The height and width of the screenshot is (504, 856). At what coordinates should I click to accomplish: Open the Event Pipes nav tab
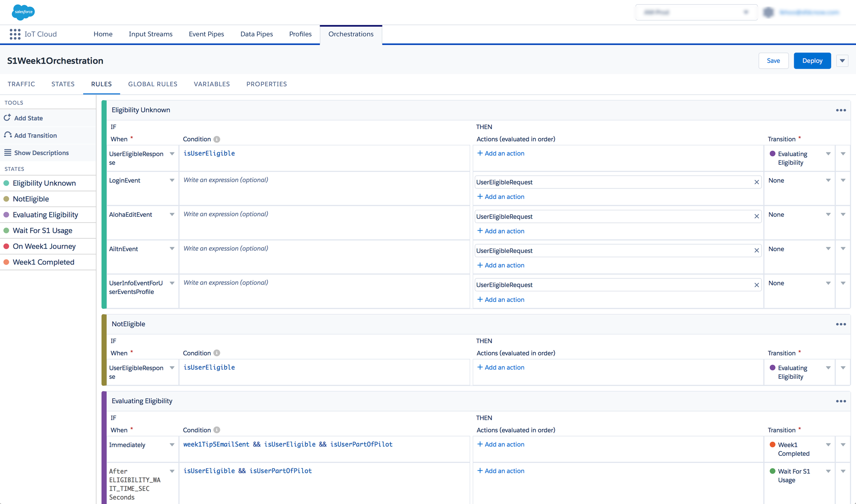click(206, 34)
